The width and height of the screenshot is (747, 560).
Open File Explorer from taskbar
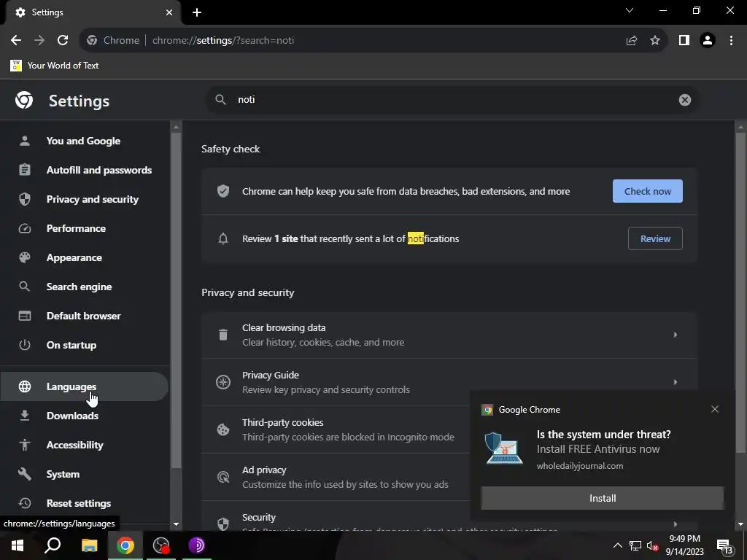coord(89,545)
